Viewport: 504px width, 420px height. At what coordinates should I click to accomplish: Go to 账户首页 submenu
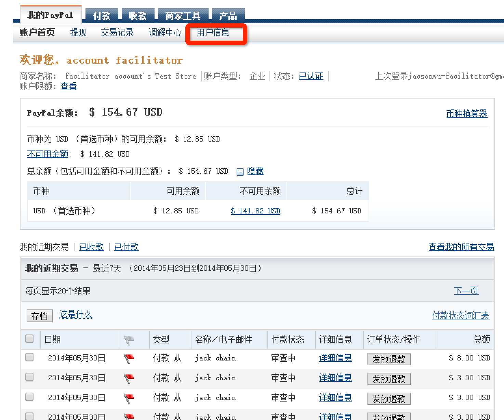(37, 32)
